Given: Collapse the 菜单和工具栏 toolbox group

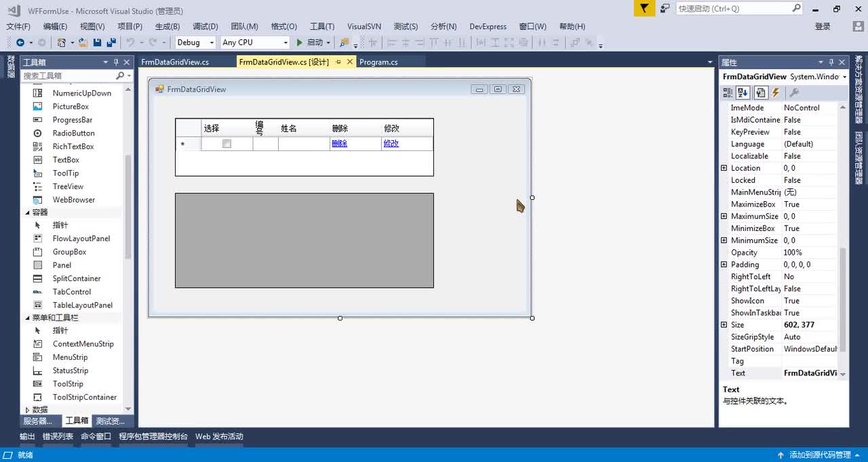Looking at the screenshot, I should (x=28, y=318).
